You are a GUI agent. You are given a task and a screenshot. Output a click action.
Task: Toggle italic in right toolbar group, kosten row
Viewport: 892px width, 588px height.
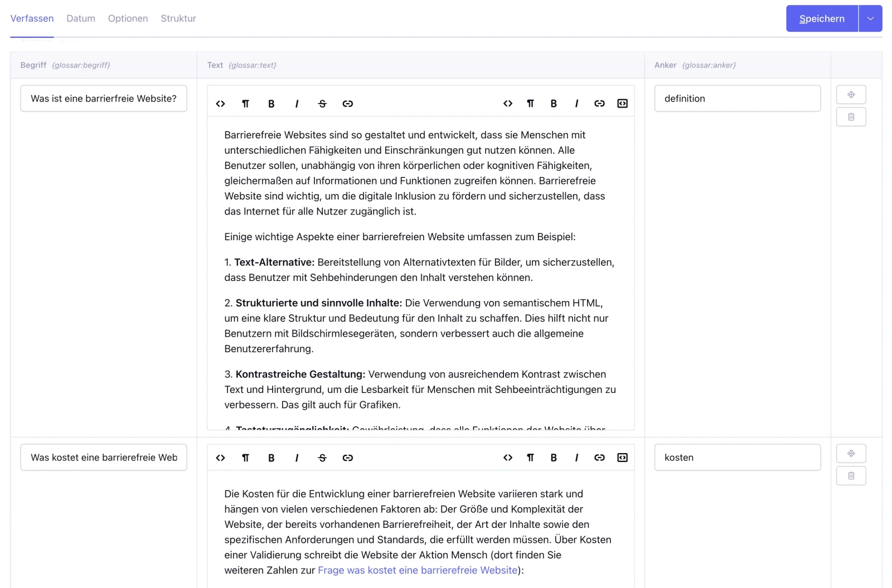coord(576,458)
